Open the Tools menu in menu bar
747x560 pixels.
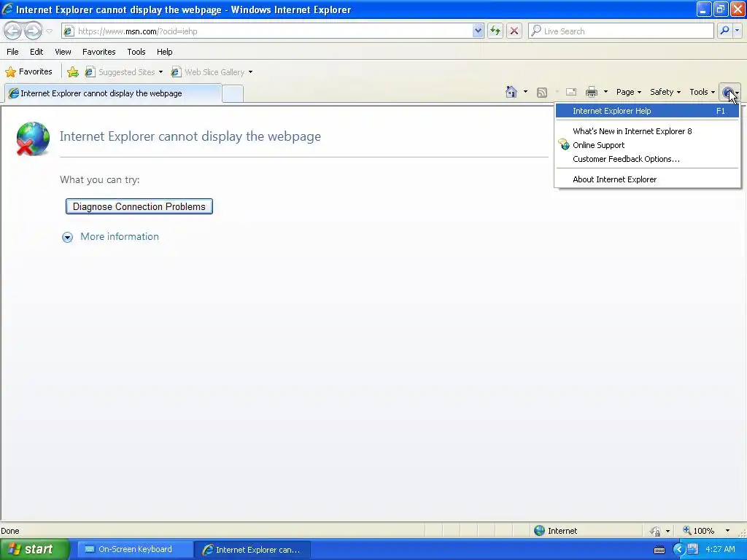point(136,52)
